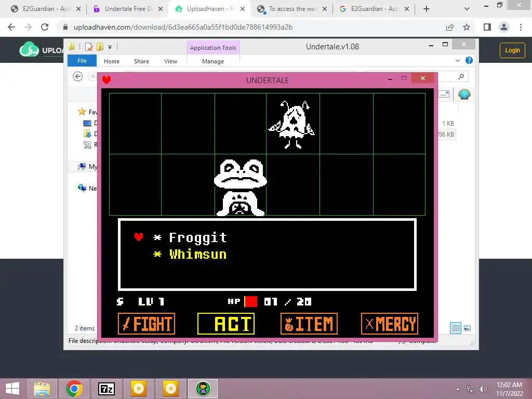Open Chrome from the taskbar
Viewport: 532px width, 399px height.
pos(74,389)
